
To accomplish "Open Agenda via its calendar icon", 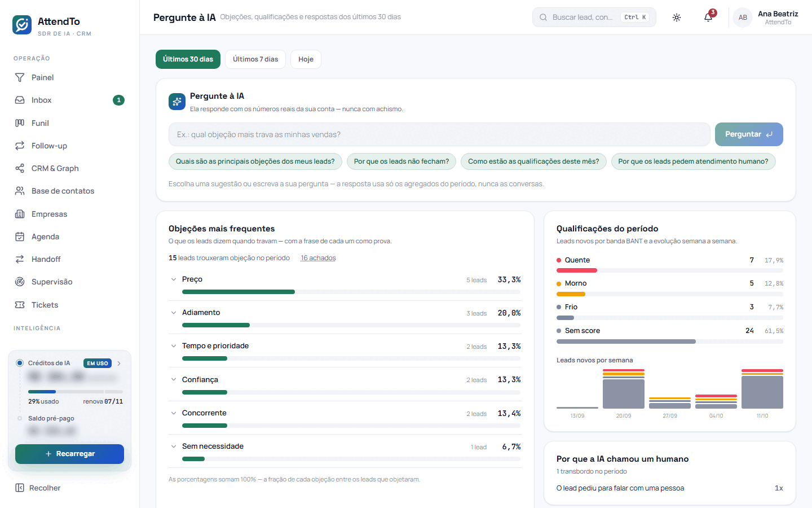I will [20, 237].
